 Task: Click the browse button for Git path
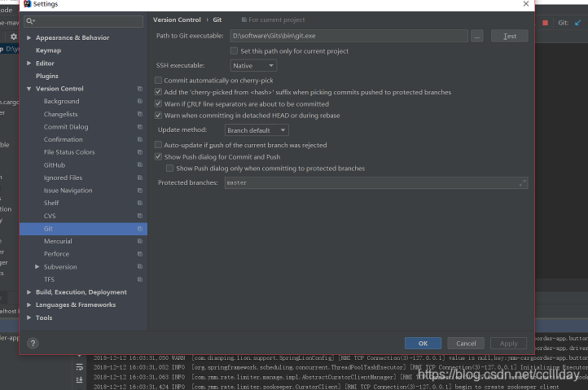coord(477,37)
